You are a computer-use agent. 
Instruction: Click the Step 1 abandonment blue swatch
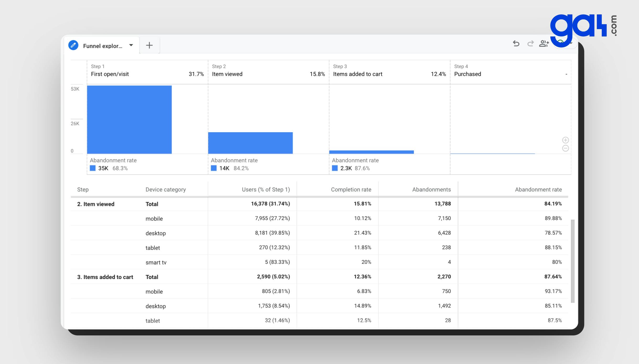click(x=93, y=168)
